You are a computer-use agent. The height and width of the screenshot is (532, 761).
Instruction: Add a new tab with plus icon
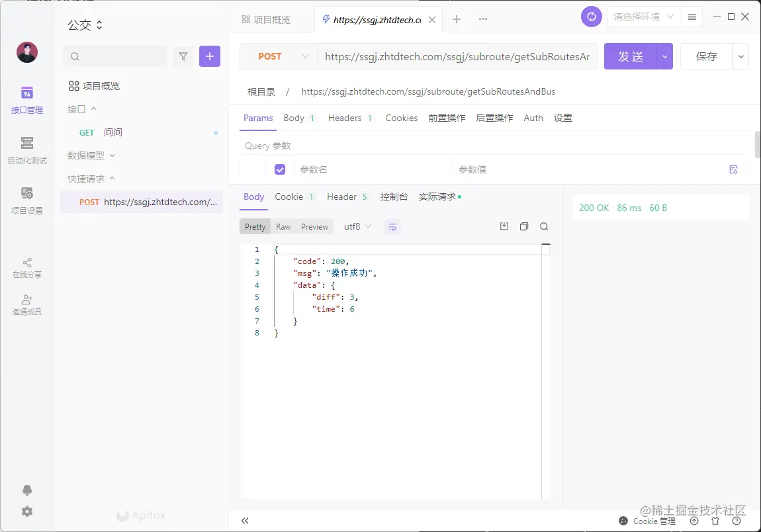click(456, 19)
